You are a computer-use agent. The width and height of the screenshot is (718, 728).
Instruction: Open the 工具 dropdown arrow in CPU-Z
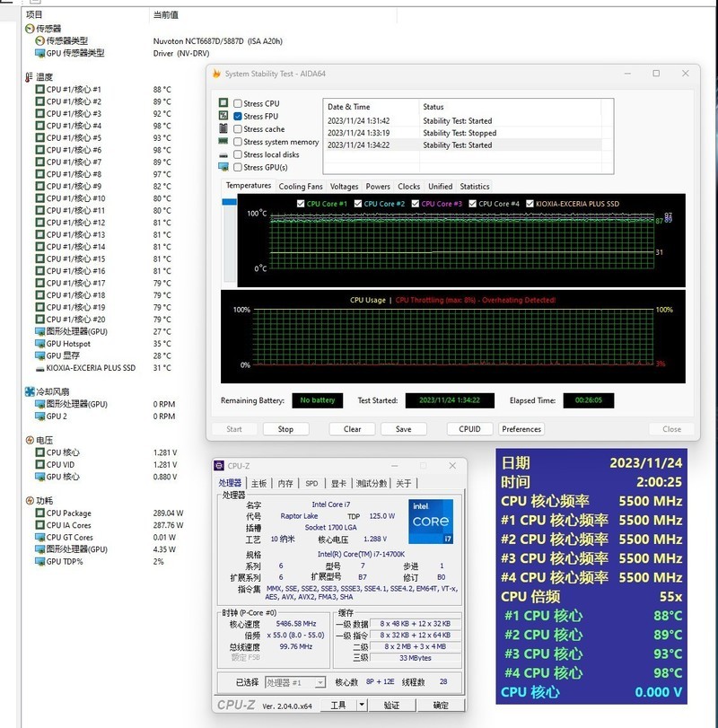point(362,705)
